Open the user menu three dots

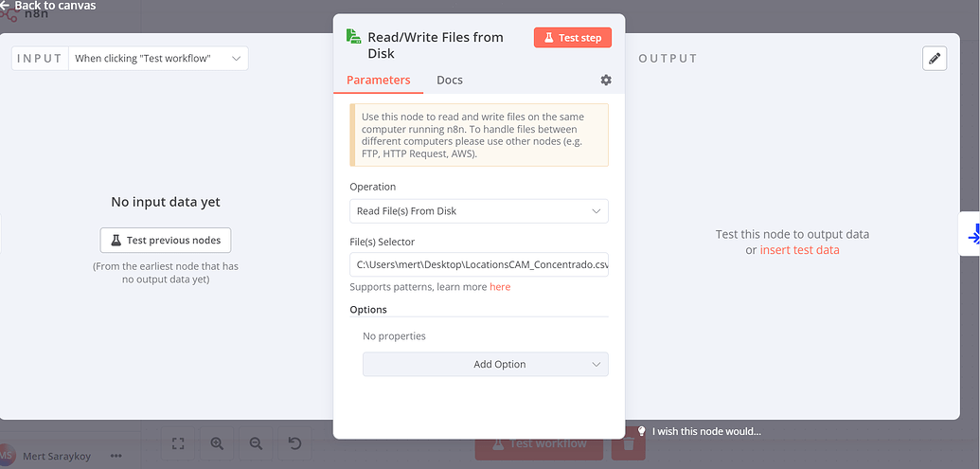[116, 456]
